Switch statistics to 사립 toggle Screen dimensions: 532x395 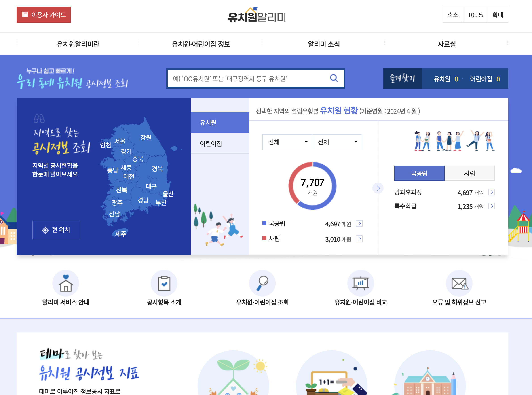coord(469,173)
